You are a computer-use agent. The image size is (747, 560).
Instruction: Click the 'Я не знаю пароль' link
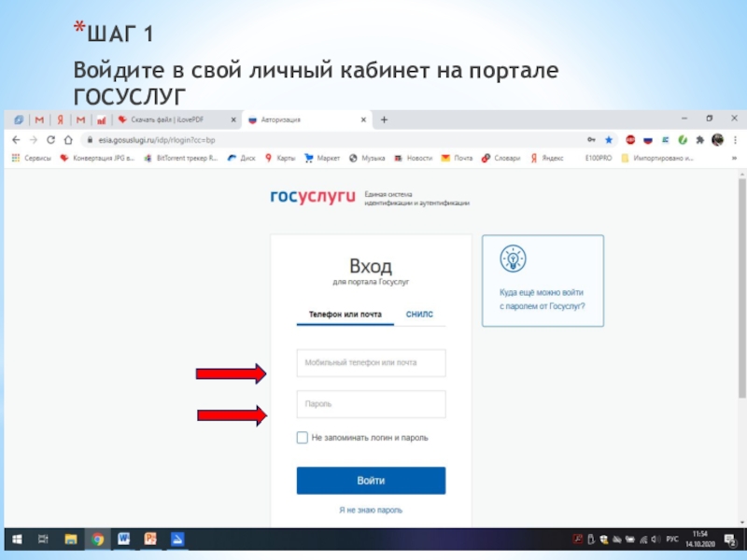click(x=371, y=511)
